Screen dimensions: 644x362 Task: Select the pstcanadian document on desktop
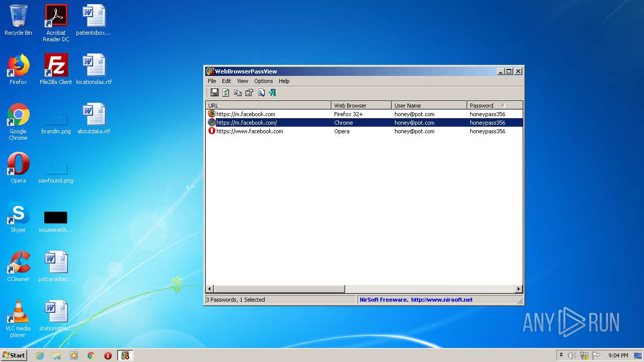(x=56, y=266)
